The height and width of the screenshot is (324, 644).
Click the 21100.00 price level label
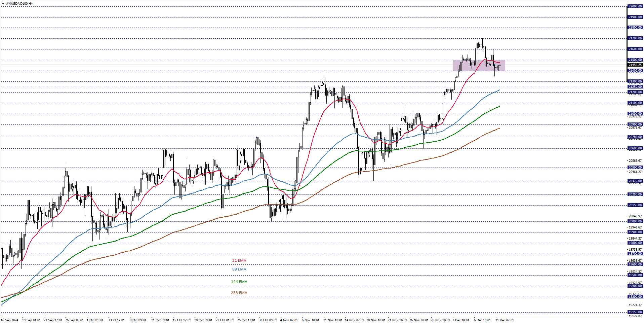[635, 103]
